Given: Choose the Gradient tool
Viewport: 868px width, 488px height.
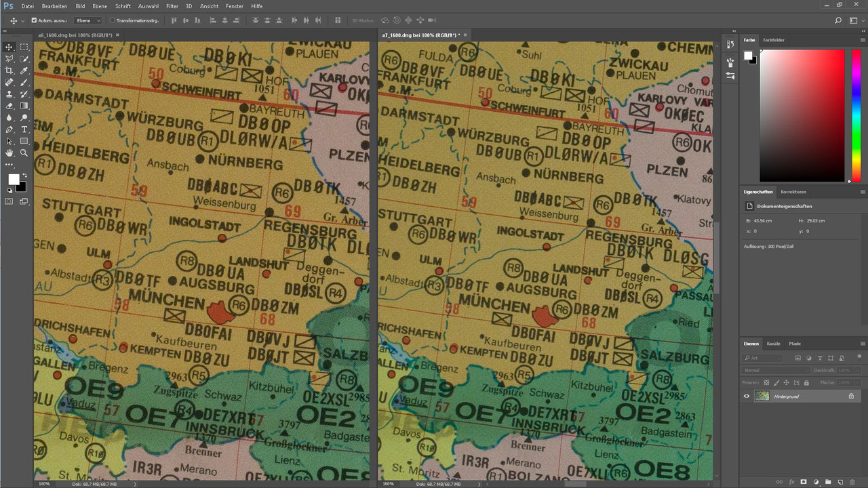Looking at the screenshot, I should (x=24, y=106).
